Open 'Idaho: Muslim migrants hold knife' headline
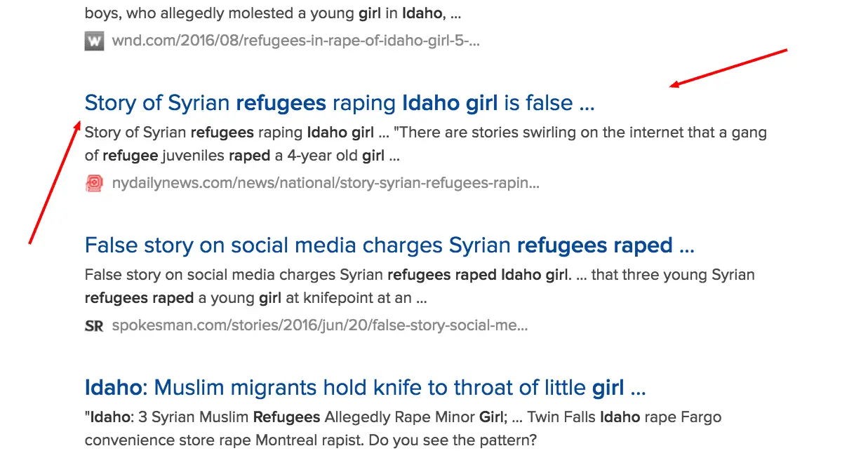This screenshot has width=868, height=453. (x=365, y=387)
